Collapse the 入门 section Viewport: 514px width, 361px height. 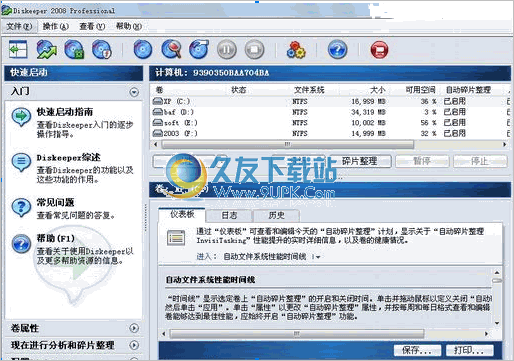[134, 92]
